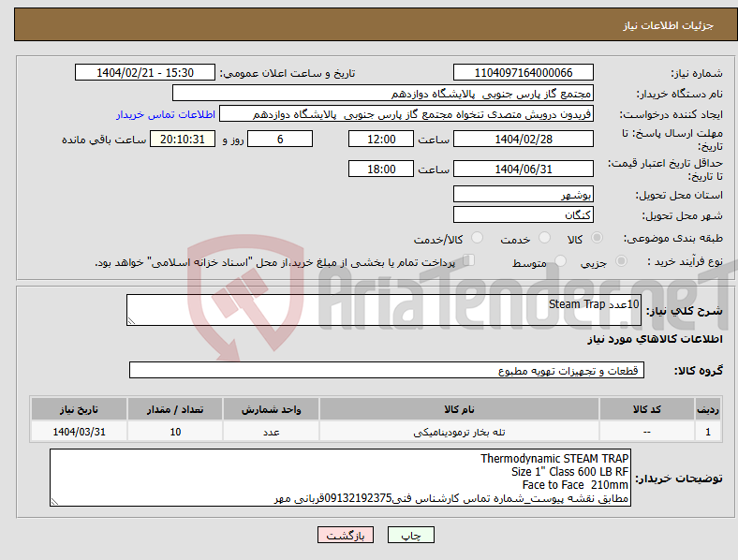Click the remaining days field showing 6

pyautogui.click(x=280, y=139)
